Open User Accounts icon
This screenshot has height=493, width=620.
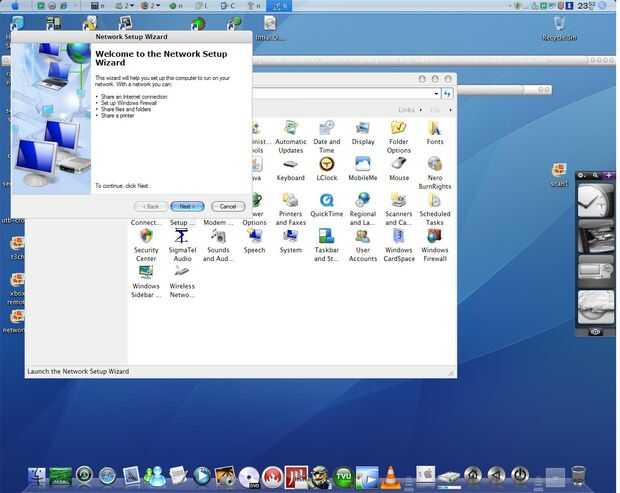[363, 245]
